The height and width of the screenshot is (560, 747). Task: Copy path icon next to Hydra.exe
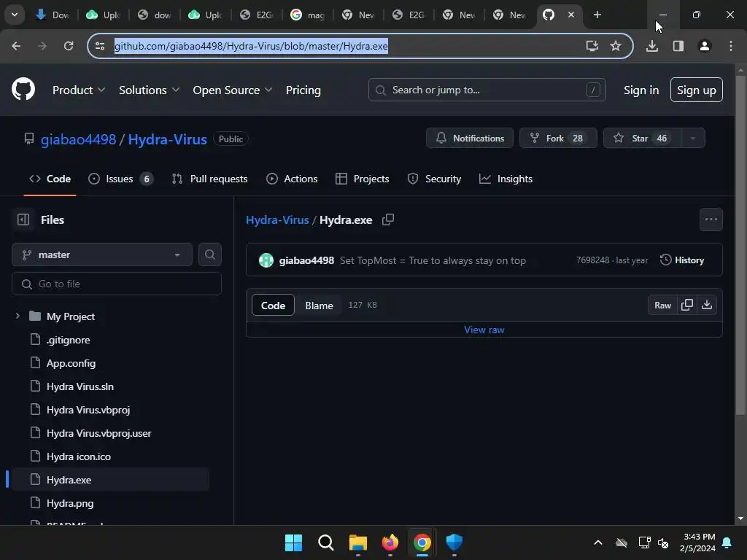pyautogui.click(x=388, y=219)
